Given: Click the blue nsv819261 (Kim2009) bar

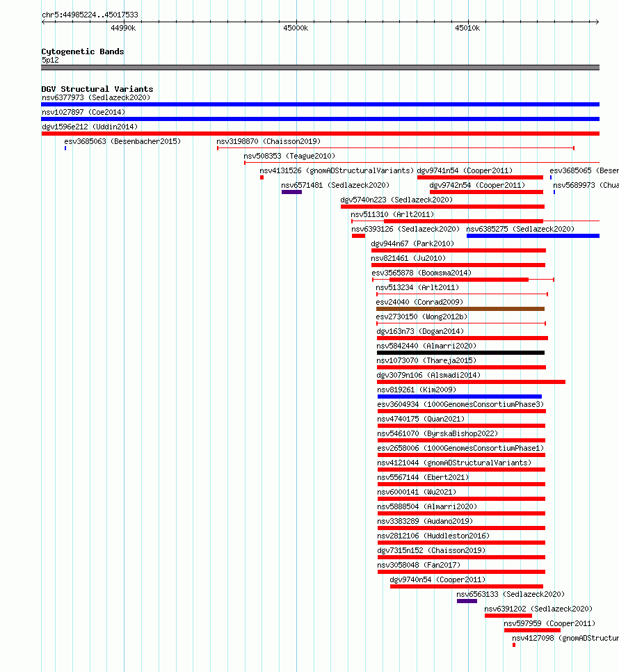Looking at the screenshot, I should tap(460, 397).
